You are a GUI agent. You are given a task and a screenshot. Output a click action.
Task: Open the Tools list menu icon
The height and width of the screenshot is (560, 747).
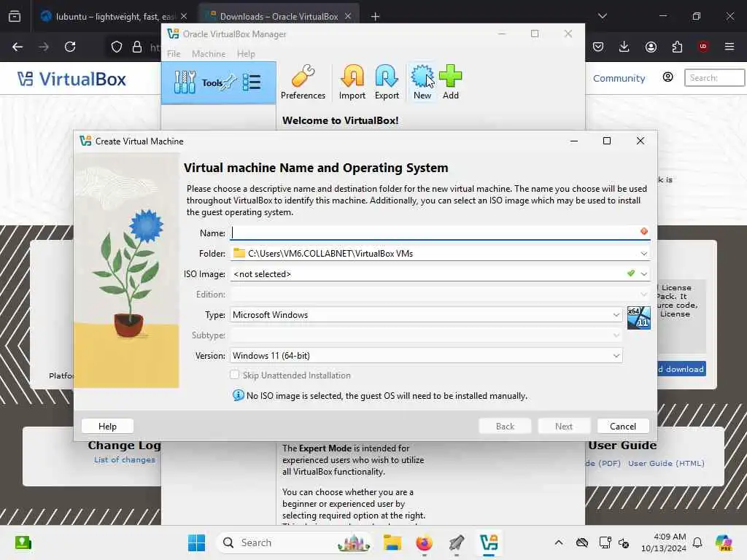[x=252, y=82]
